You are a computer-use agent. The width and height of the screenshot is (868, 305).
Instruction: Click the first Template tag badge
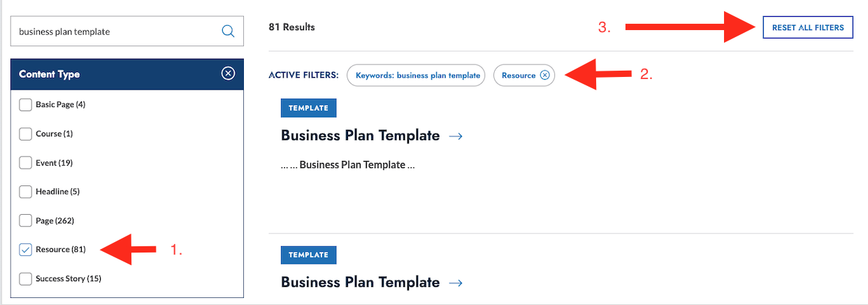(308, 108)
